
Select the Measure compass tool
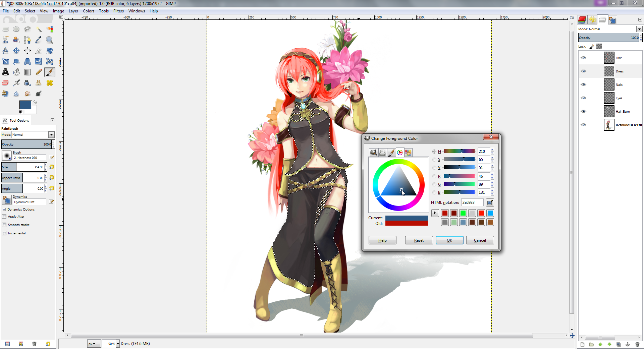5,51
